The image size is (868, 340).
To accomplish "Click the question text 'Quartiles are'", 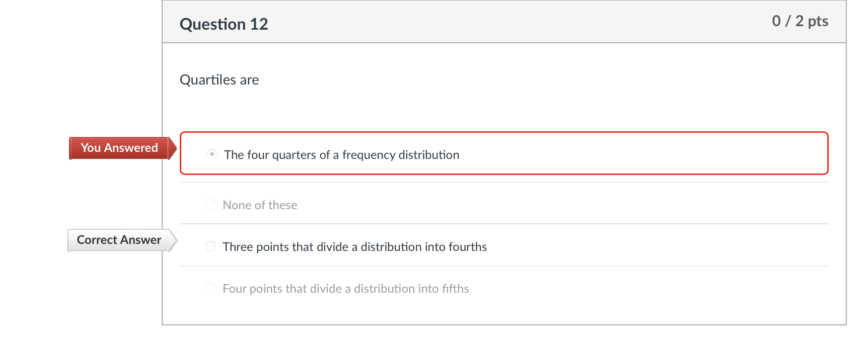I will point(219,79).
